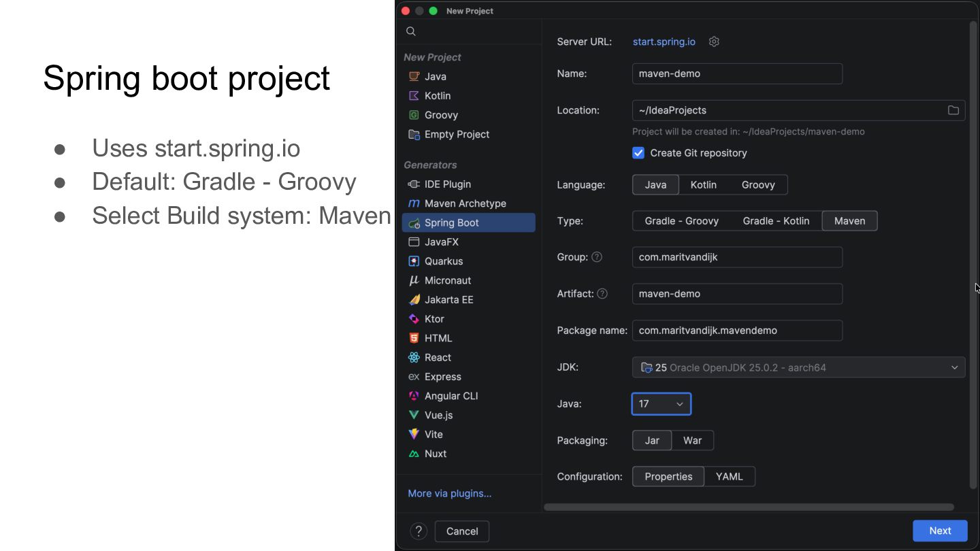Open the Java version 17 dropdown
980x551 pixels.
661,404
